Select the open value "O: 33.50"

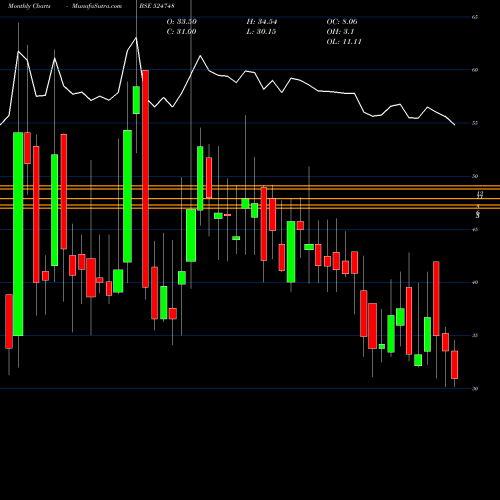(182, 22)
